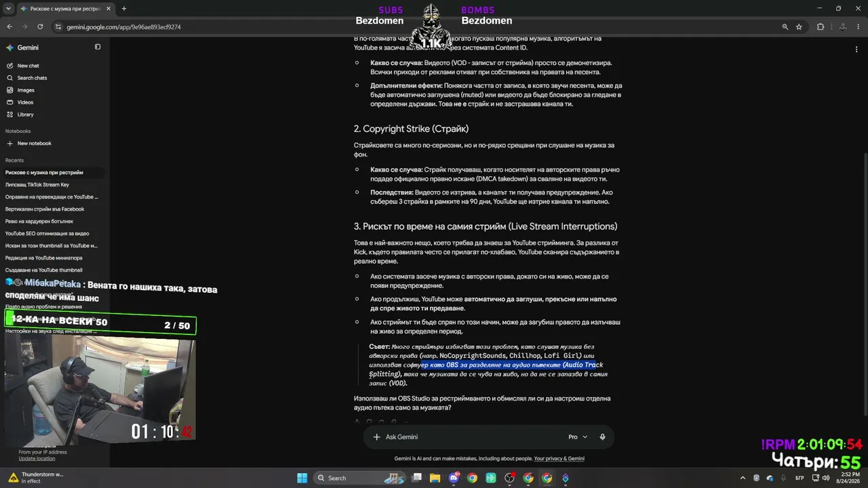Switch the БГР keyboard language

800,478
